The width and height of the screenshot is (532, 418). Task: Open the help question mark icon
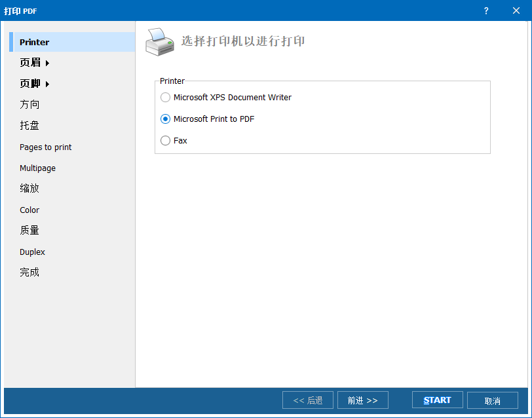point(485,11)
